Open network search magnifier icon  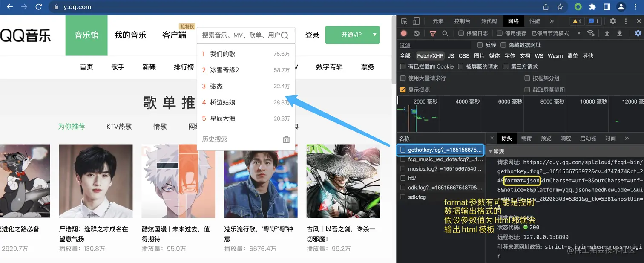(445, 33)
